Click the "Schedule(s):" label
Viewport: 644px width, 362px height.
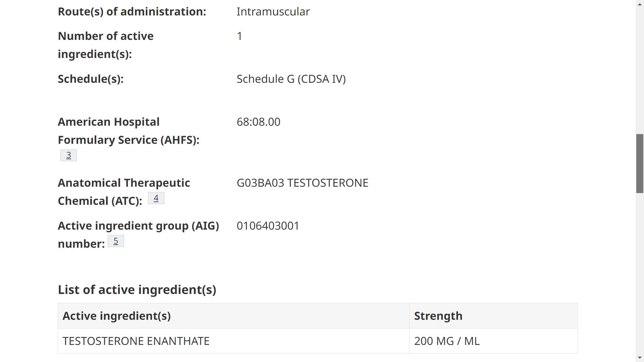pyautogui.click(x=91, y=79)
